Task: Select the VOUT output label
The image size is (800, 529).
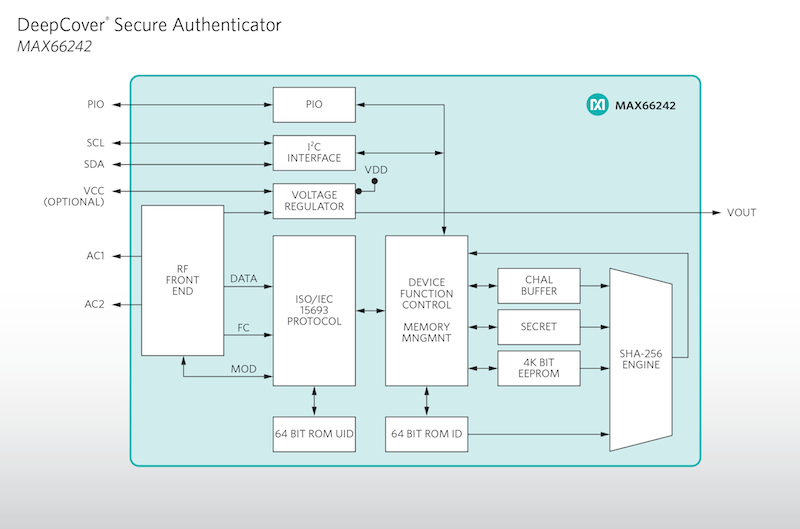Action: point(741,213)
